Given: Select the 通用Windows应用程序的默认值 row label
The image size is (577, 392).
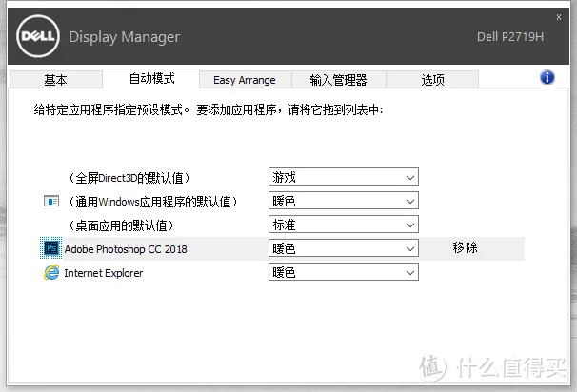Looking at the screenshot, I should click(152, 202).
